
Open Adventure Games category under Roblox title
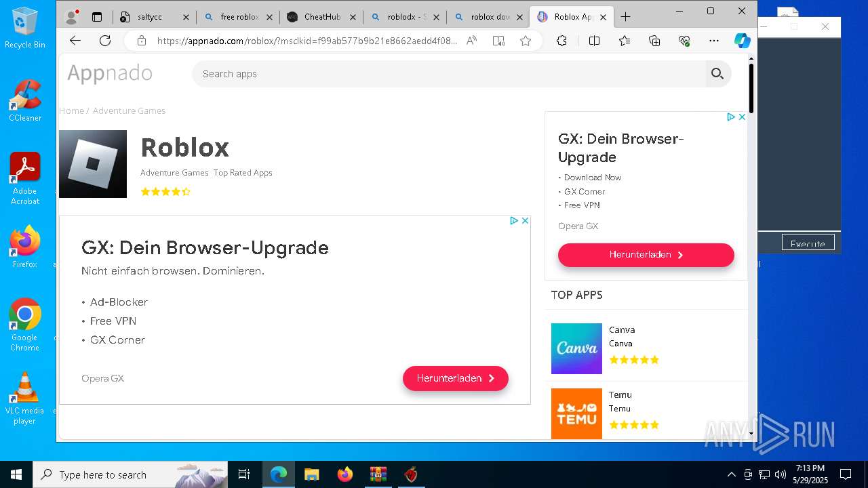[174, 173]
